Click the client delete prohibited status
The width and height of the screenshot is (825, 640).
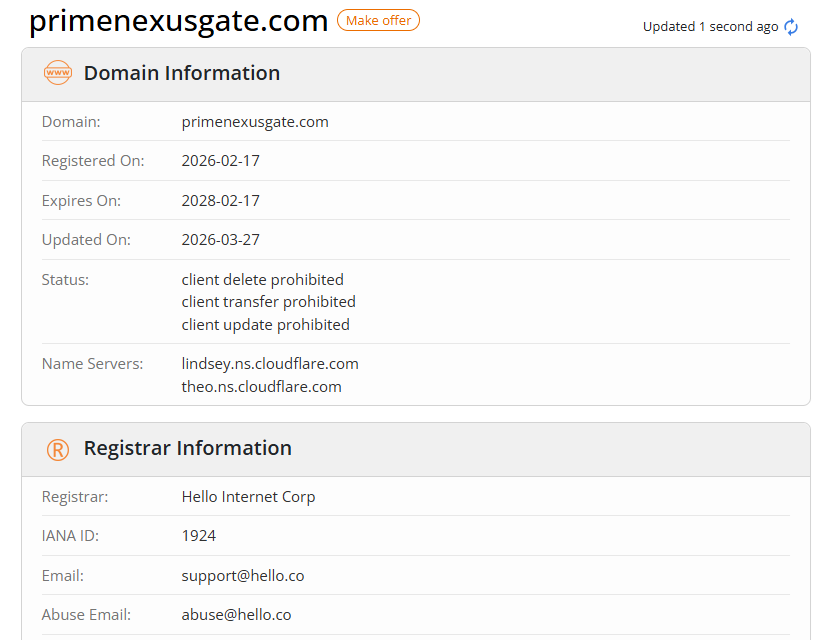pyautogui.click(x=263, y=279)
